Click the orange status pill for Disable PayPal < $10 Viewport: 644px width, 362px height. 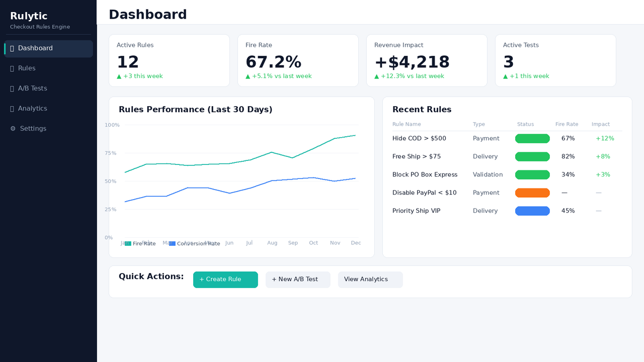pos(532,193)
